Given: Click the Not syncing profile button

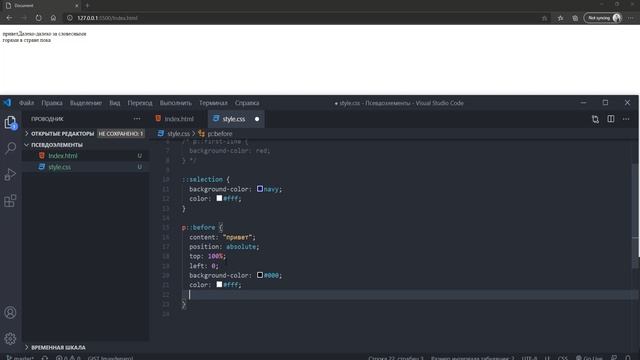Looking at the screenshot, I should pos(603,18).
